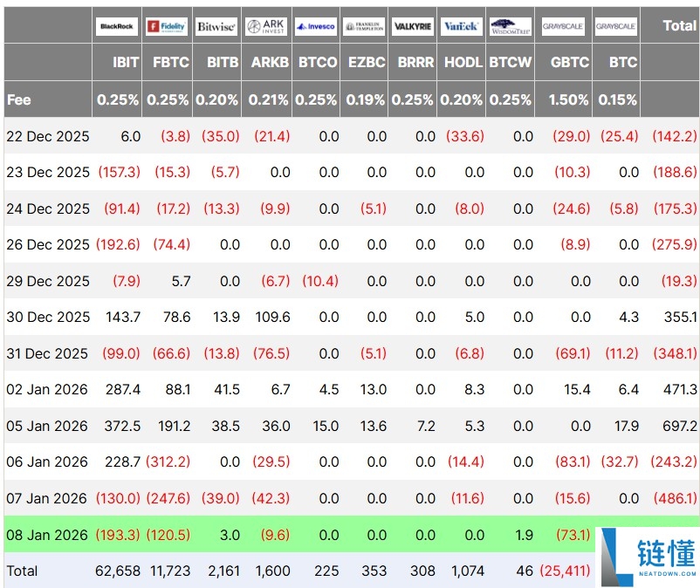Click the (348.1) total for 31 Dec
The width and height of the screenshot is (700, 588).
click(675, 353)
